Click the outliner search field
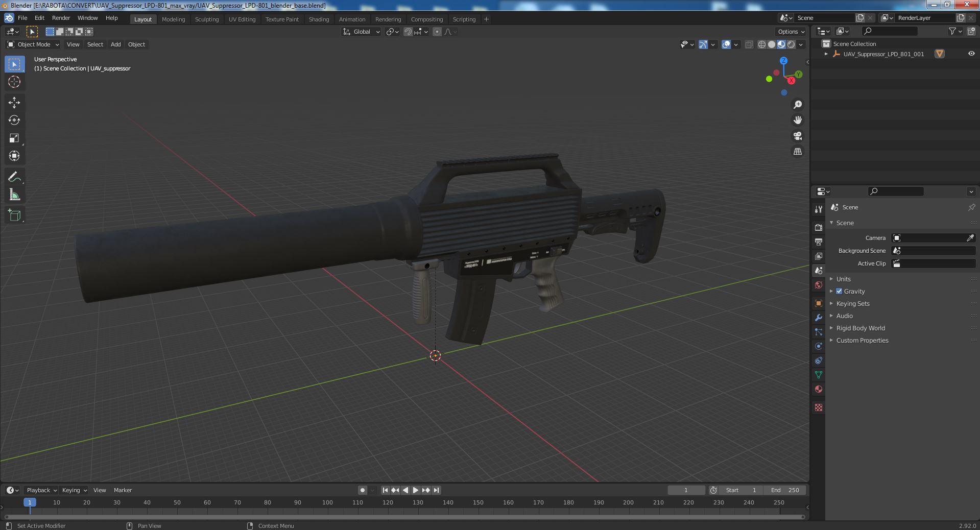Viewport: 980px width, 530px height. (889, 31)
